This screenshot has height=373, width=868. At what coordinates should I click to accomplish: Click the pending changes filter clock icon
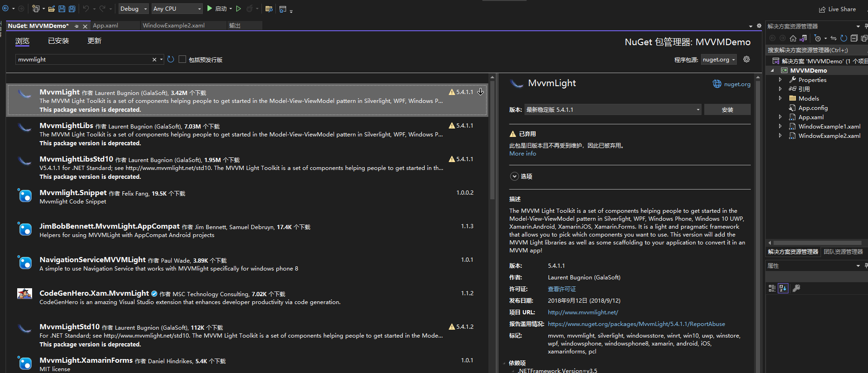[x=818, y=38]
